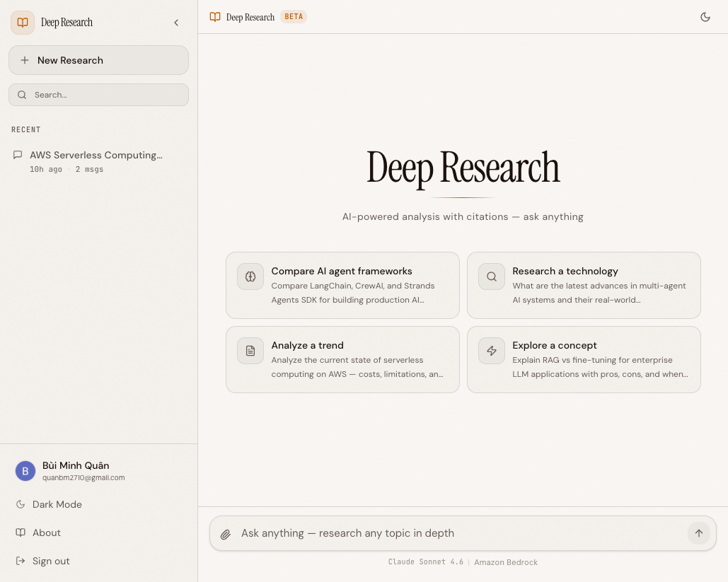Click the magnifier icon in sidebar search
728x582 pixels.
pyautogui.click(x=22, y=95)
